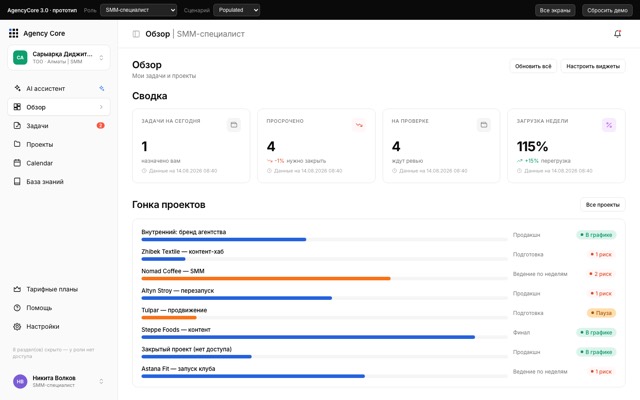Click AgencyCore 3.0 · прототип title text

pyautogui.click(x=42, y=10)
